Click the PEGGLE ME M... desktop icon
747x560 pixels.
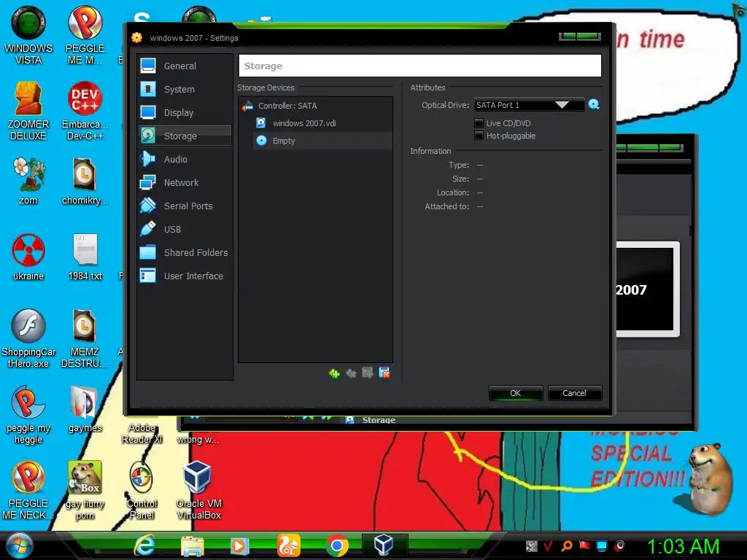click(x=85, y=36)
